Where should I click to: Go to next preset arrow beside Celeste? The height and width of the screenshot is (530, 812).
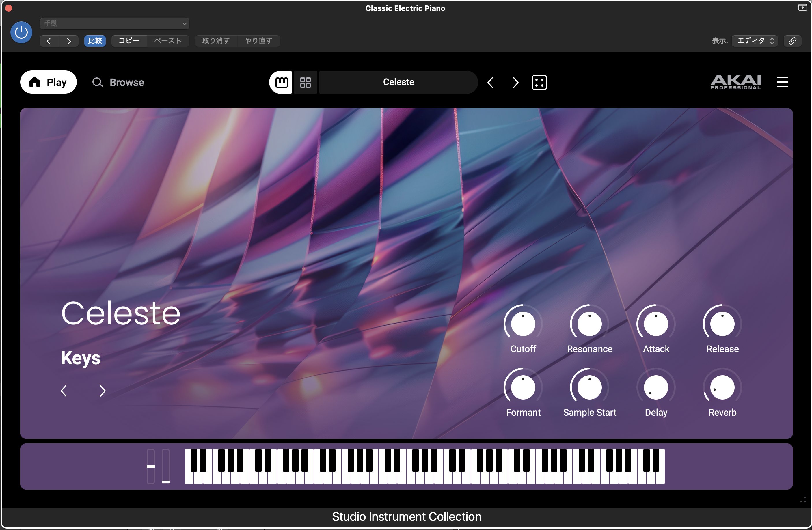tap(515, 82)
